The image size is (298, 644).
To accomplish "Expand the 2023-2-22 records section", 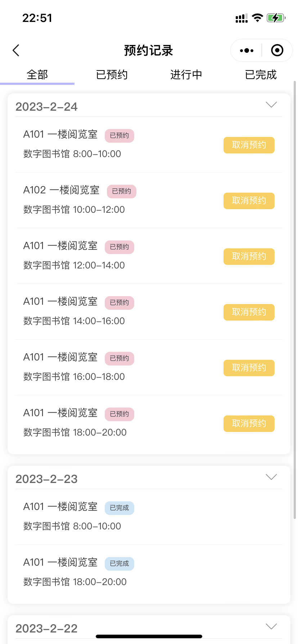I will [271, 626].
